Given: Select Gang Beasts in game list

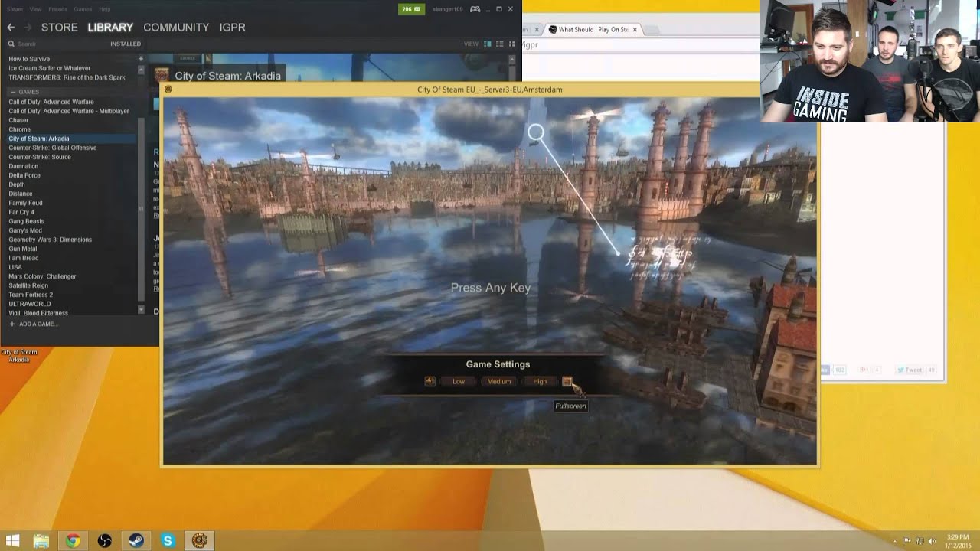Looking at the screenshot, I should point(27,221).
